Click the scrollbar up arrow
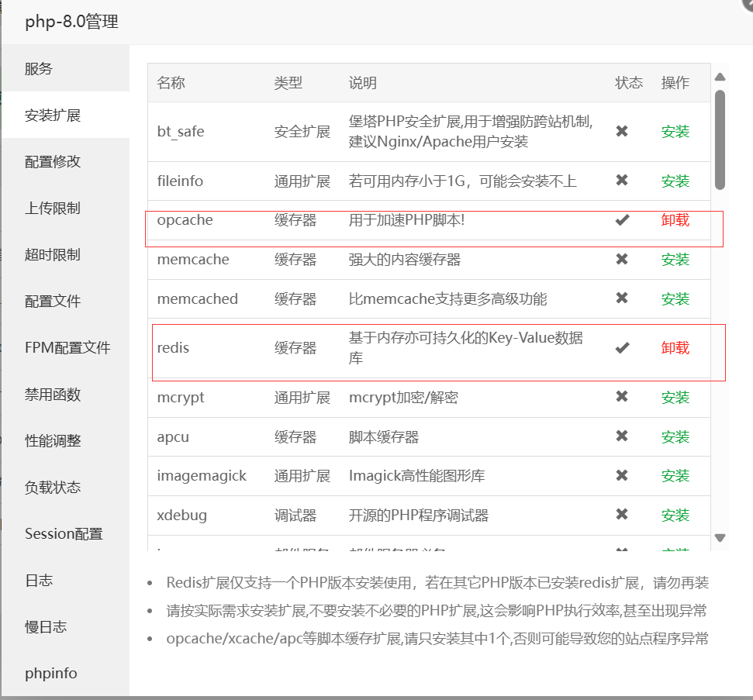The image size is (753, 700). [720, 76]
